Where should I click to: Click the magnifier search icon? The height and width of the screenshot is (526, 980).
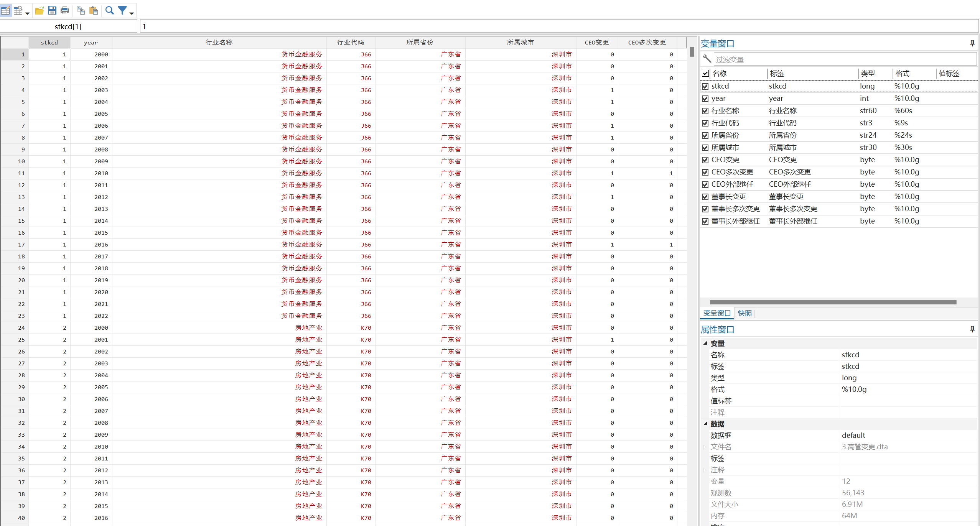click(110, 10)
